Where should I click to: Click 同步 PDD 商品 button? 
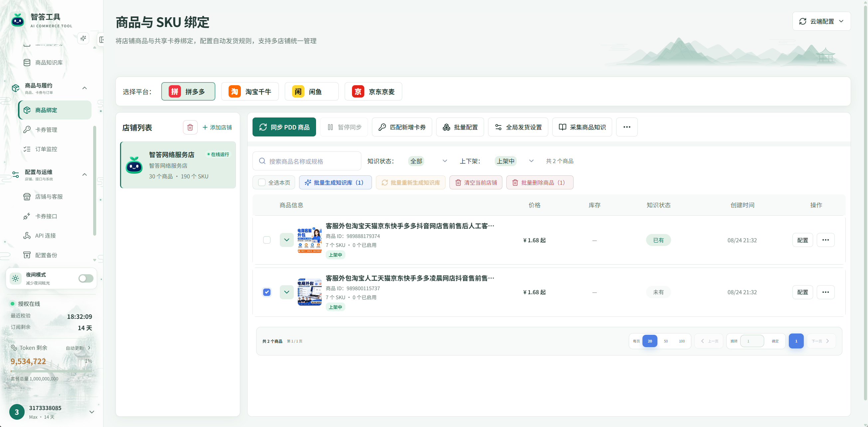[284, 127]
